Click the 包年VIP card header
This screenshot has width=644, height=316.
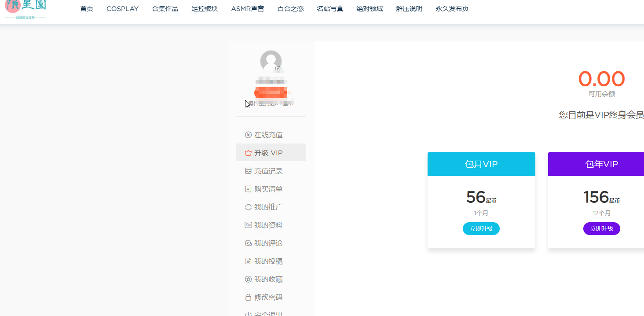pyautogui.click(x=596, y=164)
